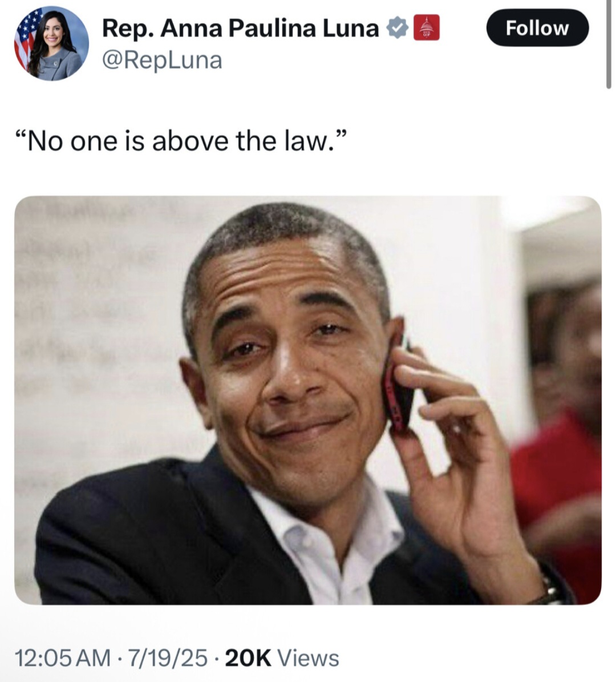Open the 'Rep. Anna Paulina Luna' display name
The image size is (616, 682).
[240, 29]
